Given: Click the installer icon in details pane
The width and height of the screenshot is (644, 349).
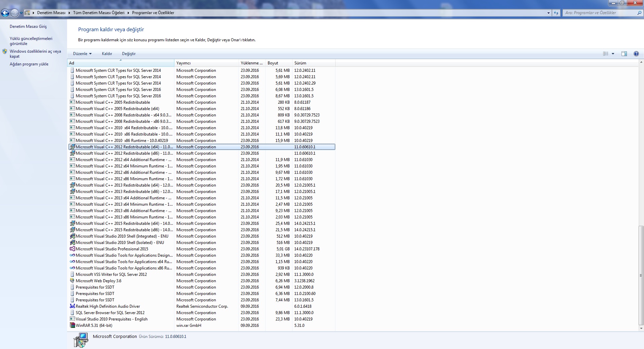Looking at the screenshot, I should point(81,340).
